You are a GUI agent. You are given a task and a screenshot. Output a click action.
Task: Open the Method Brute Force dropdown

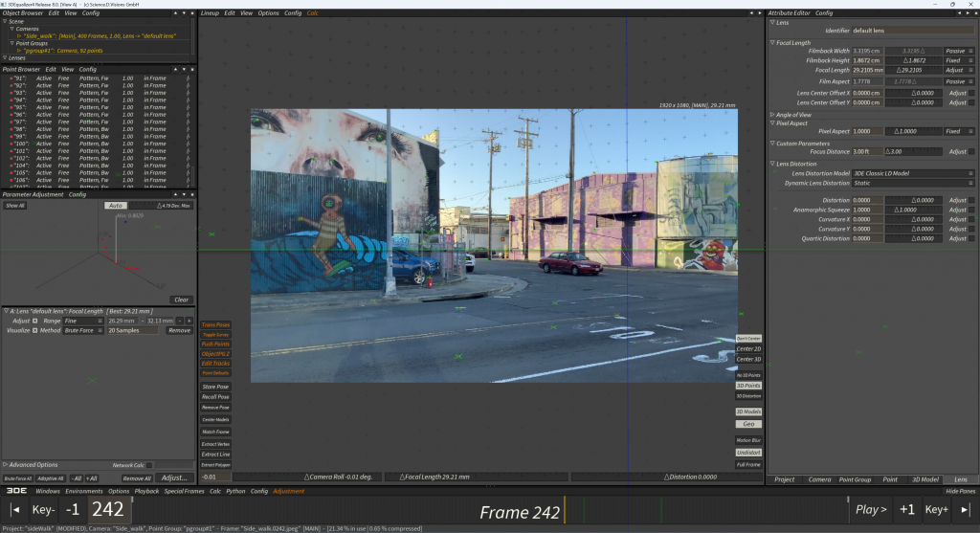[83, 330]
